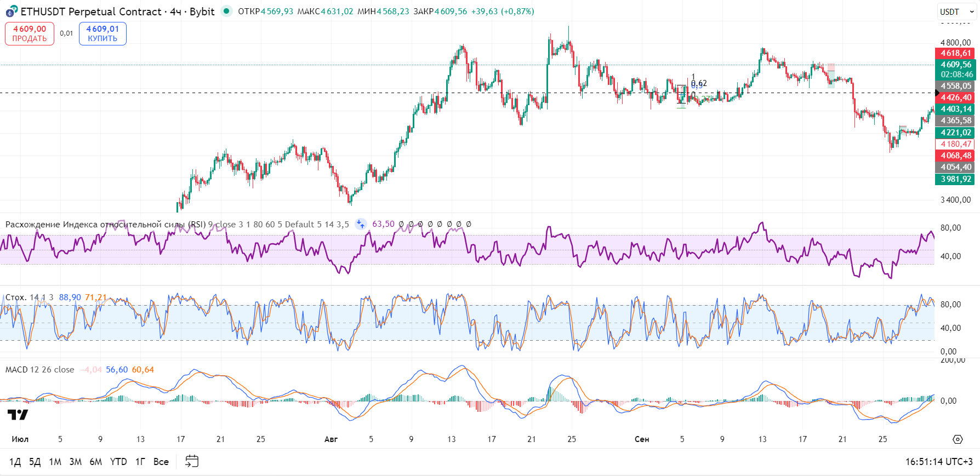The height and width of the screenshot is (476, 980).
Task: Show the Все full history range
Action: [x=161, y=462]
